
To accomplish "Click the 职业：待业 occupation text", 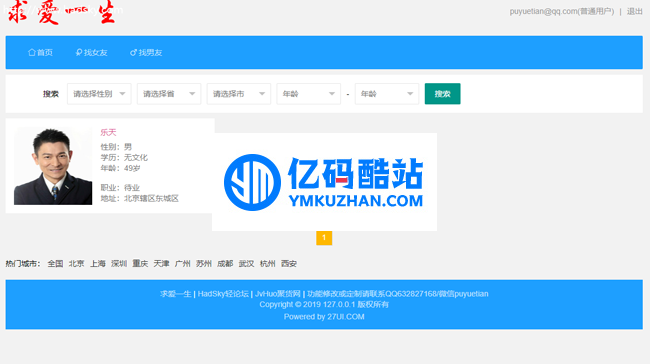I will (x=120, y=188).
